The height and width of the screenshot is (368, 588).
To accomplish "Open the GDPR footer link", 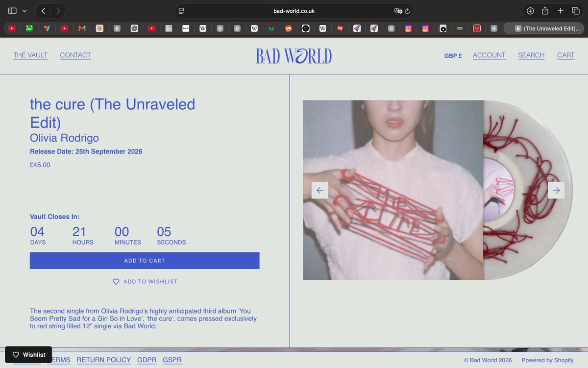I will coord(147,360).
